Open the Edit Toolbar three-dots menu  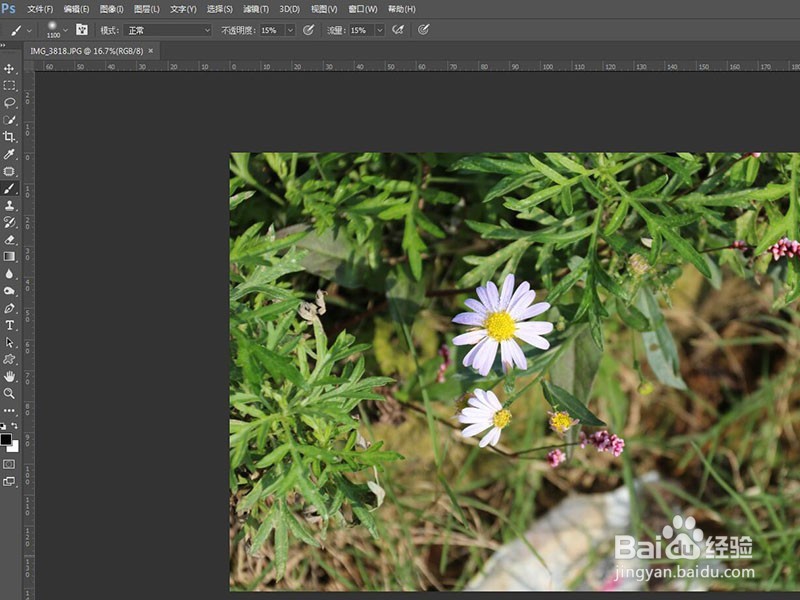click(9, 410)
